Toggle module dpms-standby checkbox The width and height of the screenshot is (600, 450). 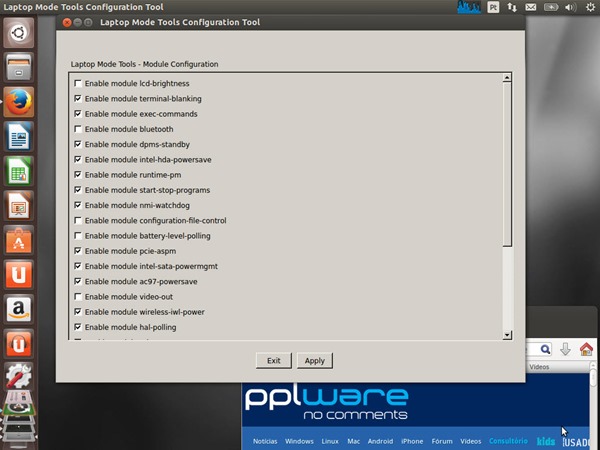click(78, 144)
